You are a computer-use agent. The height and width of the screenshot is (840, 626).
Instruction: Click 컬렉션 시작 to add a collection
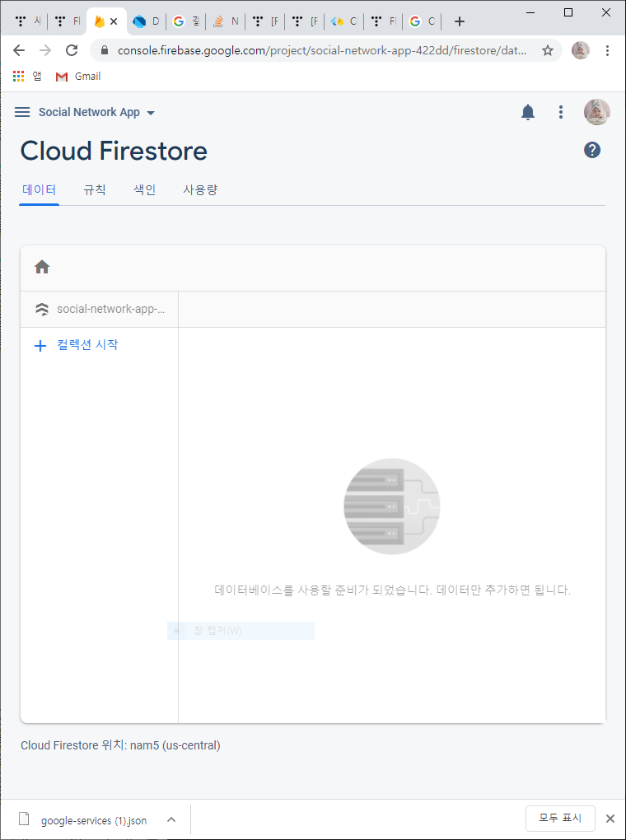pyautogui.click(x=76, y=345)
